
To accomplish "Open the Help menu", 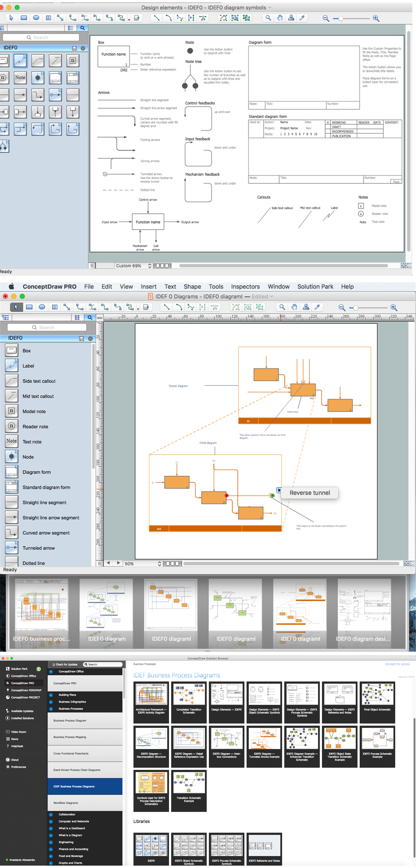I will (347, 286).
